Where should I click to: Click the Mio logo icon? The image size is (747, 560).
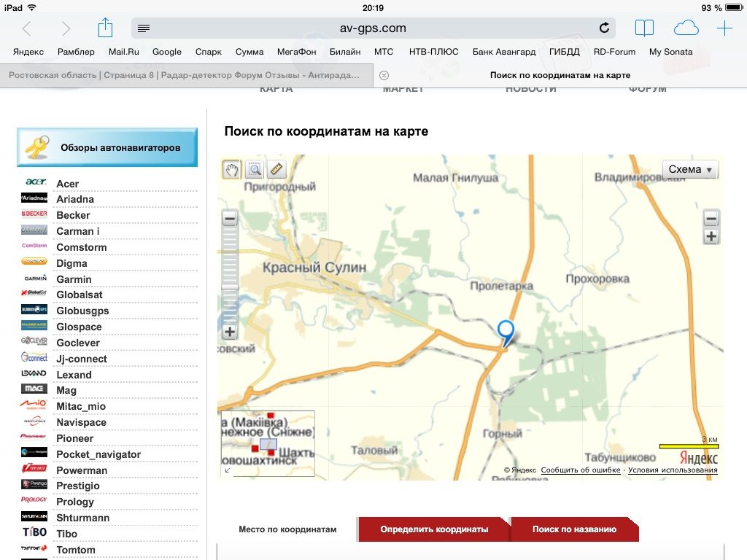point(34,405)
